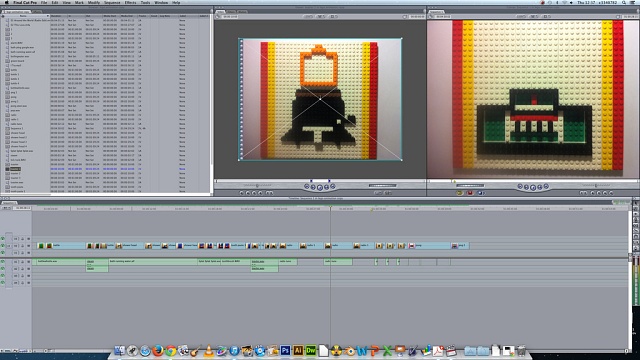Viewport: 640px width, 360px height.
Task: Click the Spotlight search icon in menu bar
Action: click(x=624, y=2)
